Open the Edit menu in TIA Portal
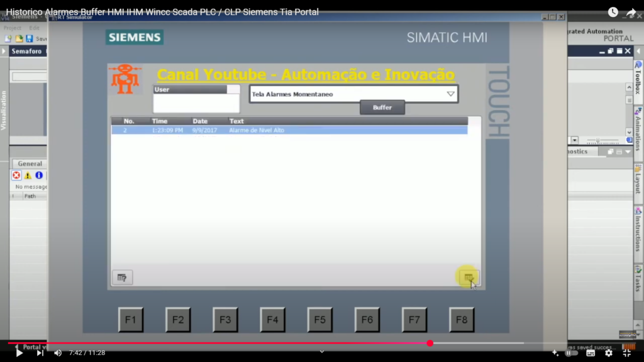The width and height of the screenshot is (644, 362). pos(34,28)
